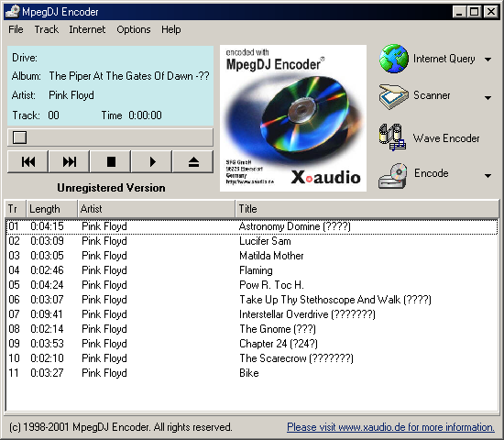Screen dimensions: 504x440
Task: Select track 09 Chapter 24
Action: pos(252,344)
